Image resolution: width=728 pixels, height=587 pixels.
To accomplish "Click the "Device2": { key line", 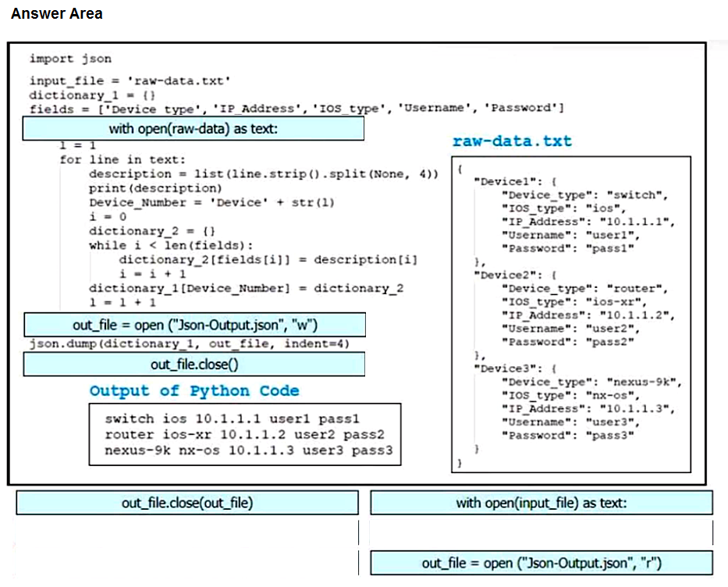I will tap(514, 276).
